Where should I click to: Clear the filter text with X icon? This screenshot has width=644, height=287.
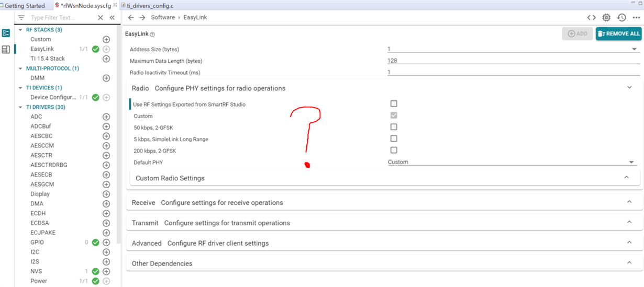(x=101, y=17)
